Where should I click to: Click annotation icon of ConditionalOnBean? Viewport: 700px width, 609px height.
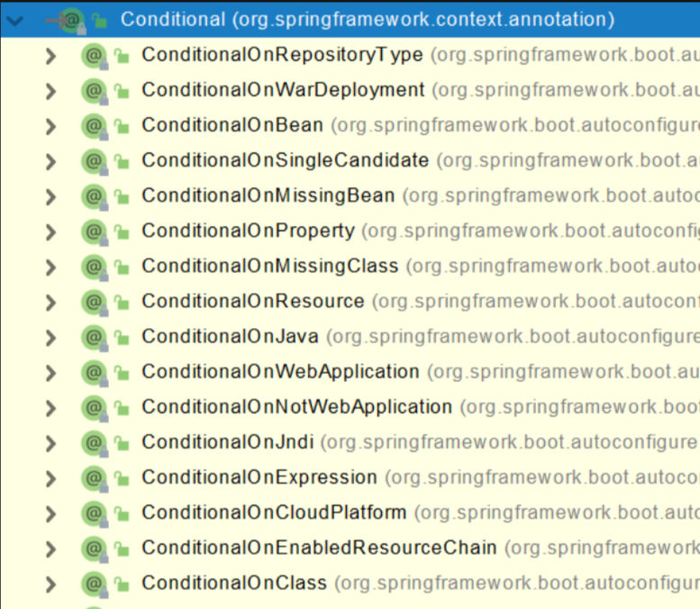(95, 127)
